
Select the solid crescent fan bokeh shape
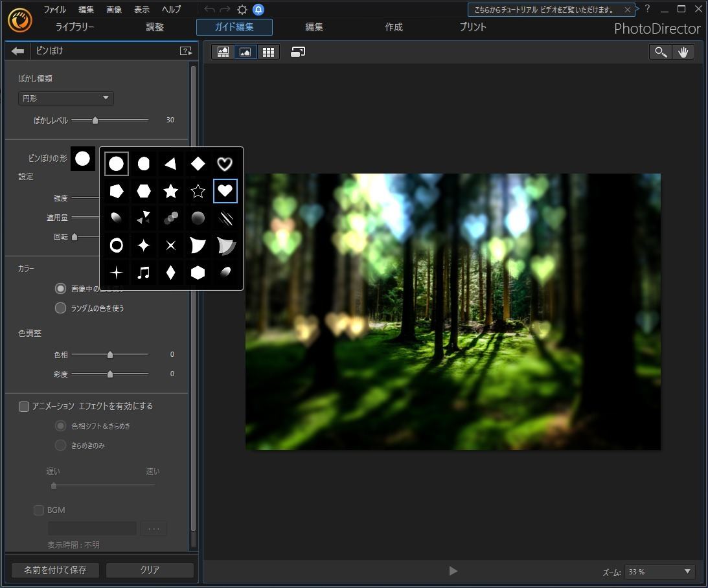tap(198, 245)
